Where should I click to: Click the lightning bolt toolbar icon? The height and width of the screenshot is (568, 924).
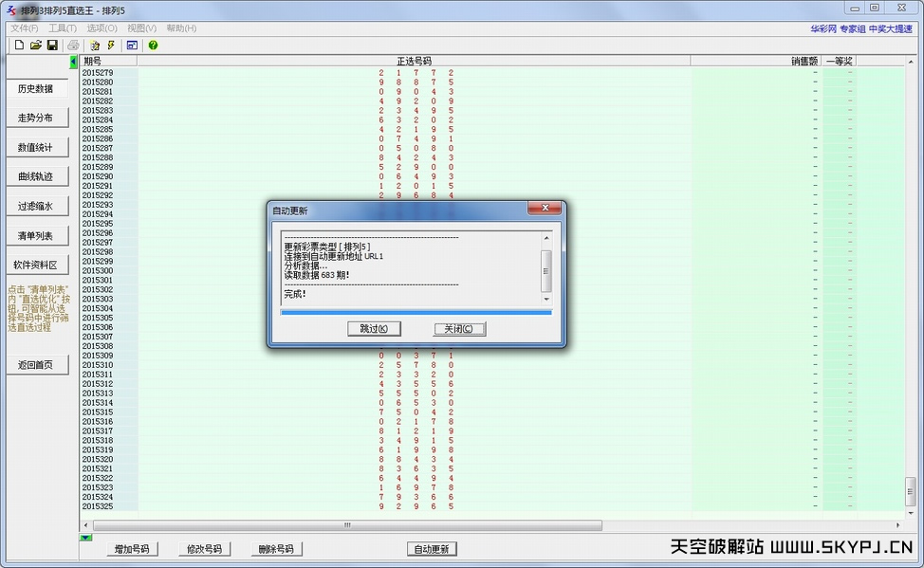point(111,46)
